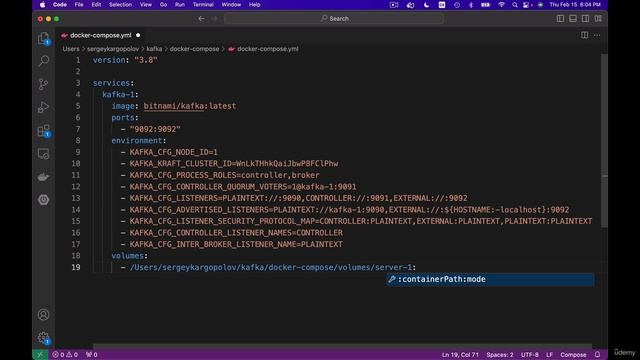Open Source Control view
The height and width of the screenshot is (360, 640).
43,84
